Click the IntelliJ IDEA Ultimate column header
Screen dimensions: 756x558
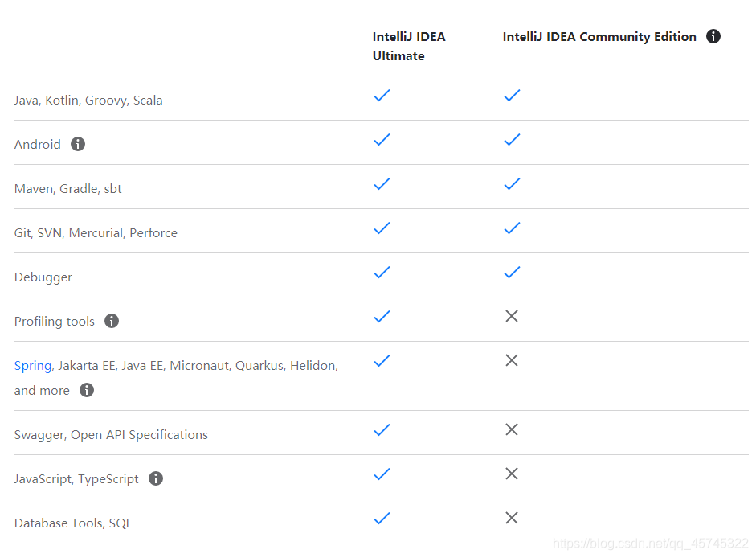[x=408, y=46]
